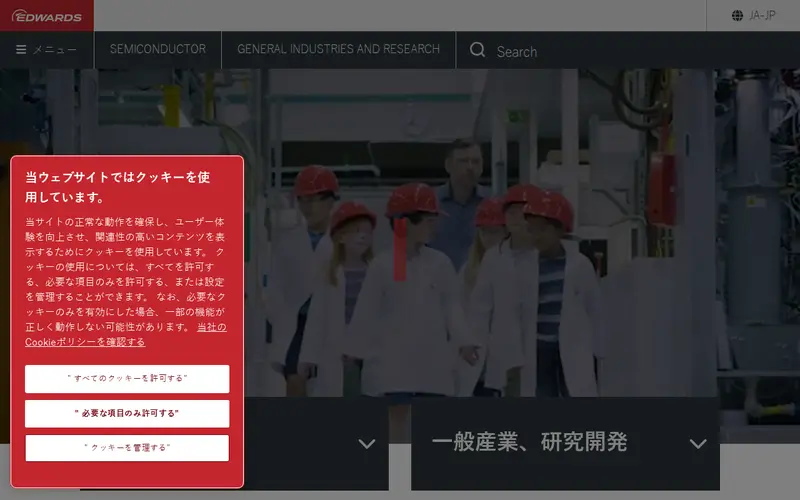Expand the 一般産業、研究開発 chevron
This screenshot has height=500, width=800.
697,443
